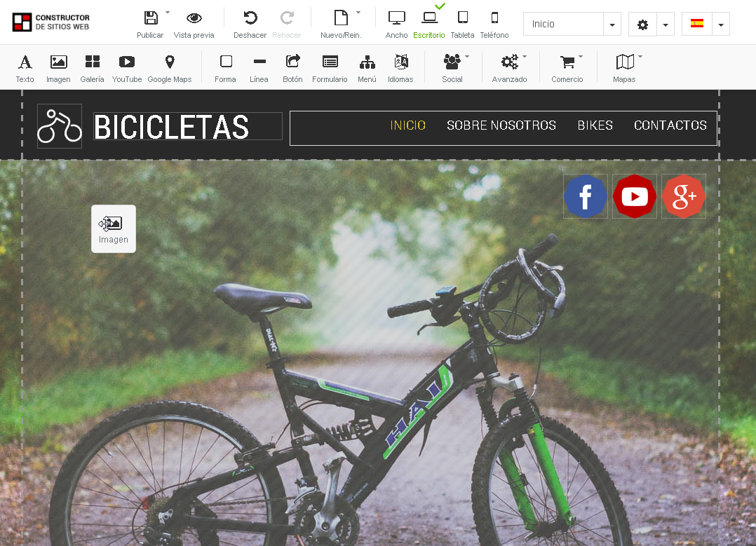
Task: Insert a Formulario element
Action: (330, 69)
